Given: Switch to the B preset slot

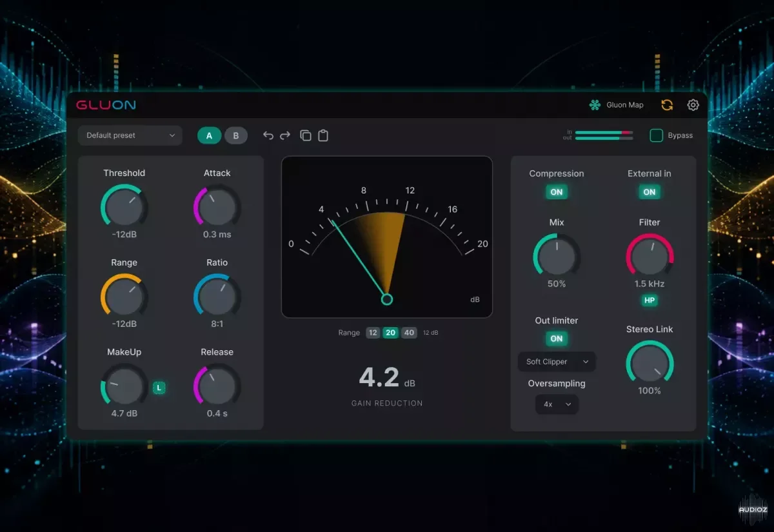Looking at the screenshot, I should 236,135.
